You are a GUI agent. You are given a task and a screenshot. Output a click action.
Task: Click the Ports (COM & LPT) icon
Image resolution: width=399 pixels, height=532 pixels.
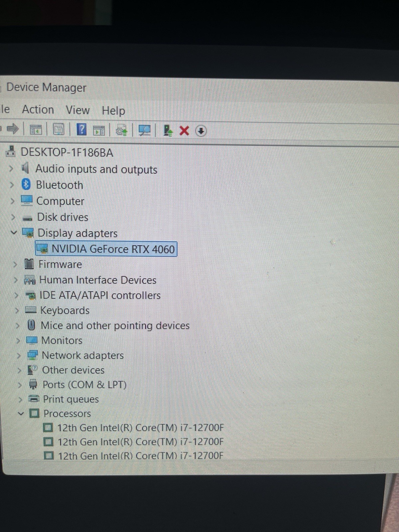coord(33,384)
